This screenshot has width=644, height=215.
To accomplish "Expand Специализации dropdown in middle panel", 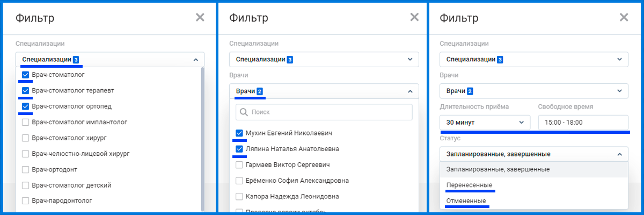I will tap(409, 60).
